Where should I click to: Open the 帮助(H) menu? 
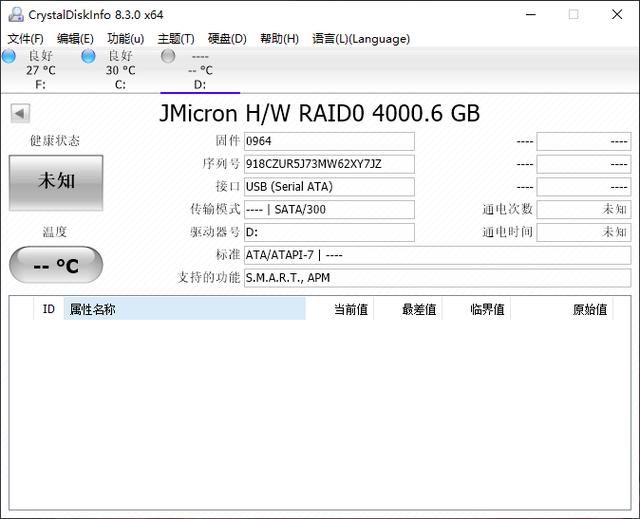279,39
